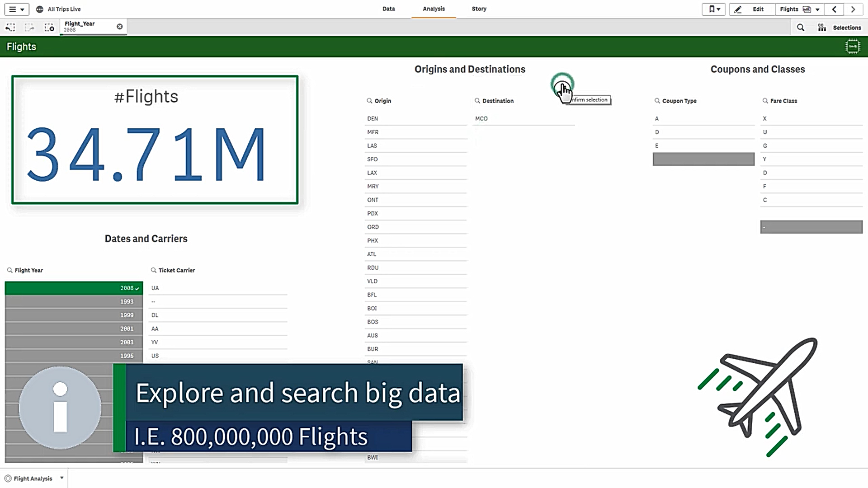Select Coupon Type A

[703, 118]
